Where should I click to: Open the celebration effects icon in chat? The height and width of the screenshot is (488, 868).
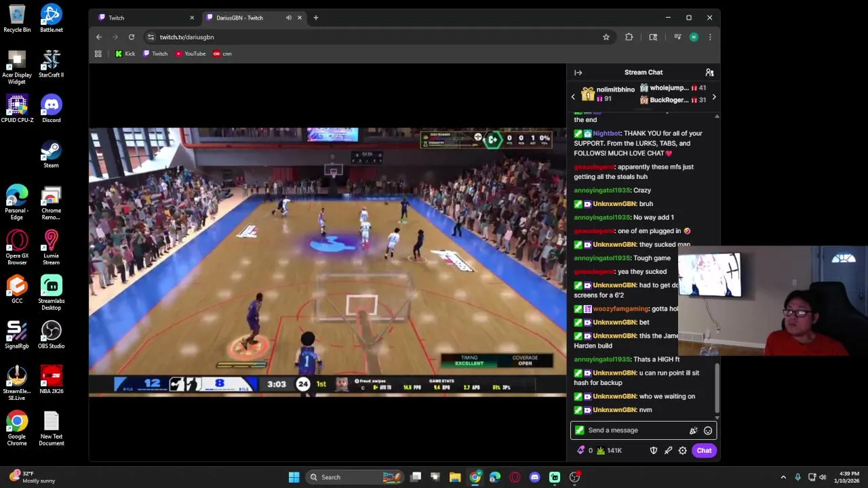(693, 430)
